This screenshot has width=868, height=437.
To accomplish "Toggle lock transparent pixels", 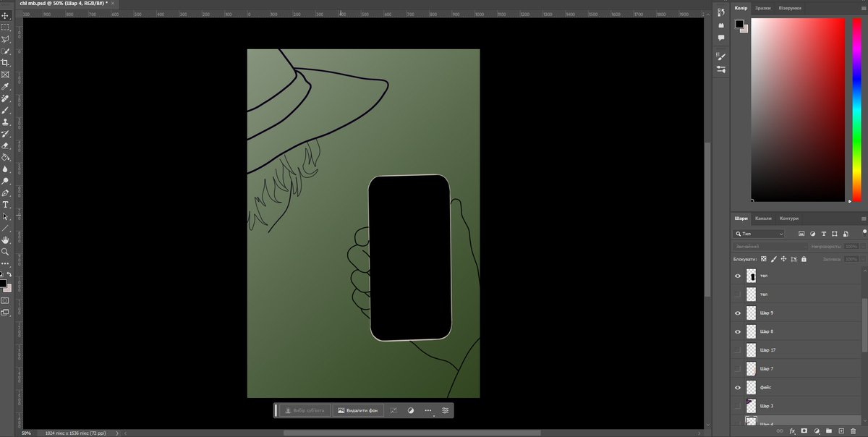I will 764,258.
